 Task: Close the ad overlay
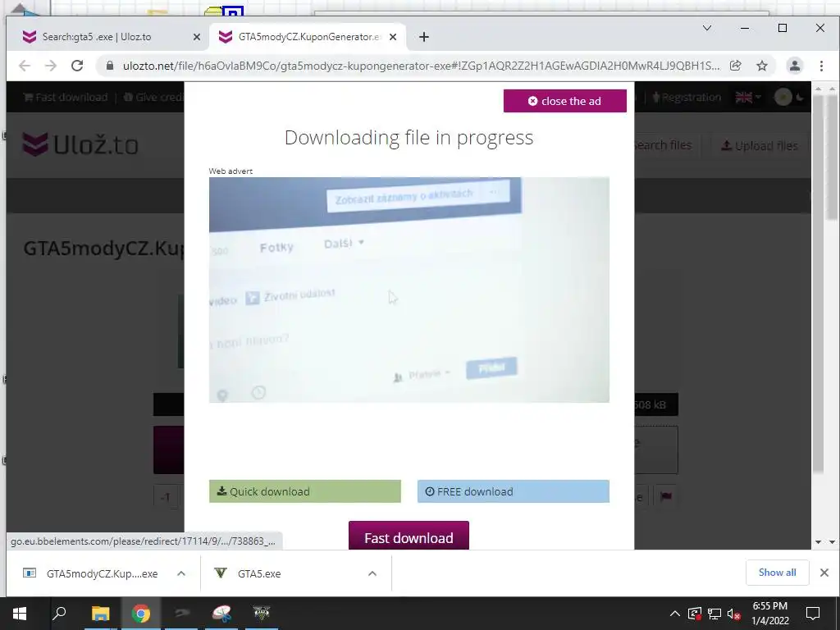tap(564, 101)
